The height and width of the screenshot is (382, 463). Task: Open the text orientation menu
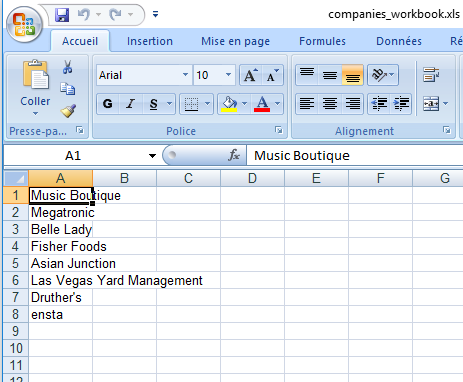pyautogui.click(x=383, y=75)
